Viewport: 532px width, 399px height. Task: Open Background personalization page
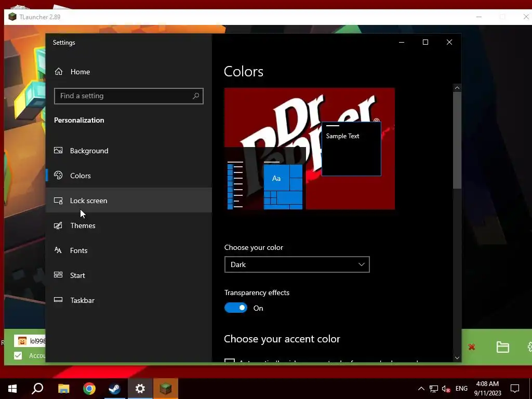point(129,151)
